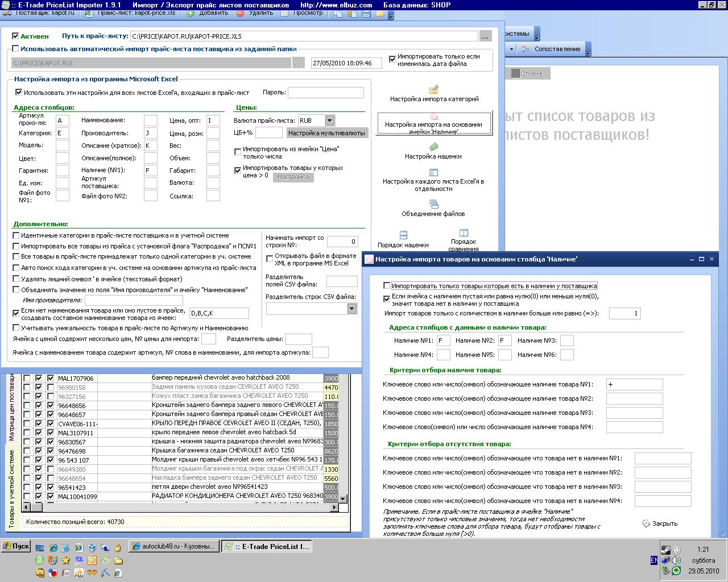Screen dimensions: 728x582
Task: Open the folder quick-launch icon
Action: click(118, 560)
